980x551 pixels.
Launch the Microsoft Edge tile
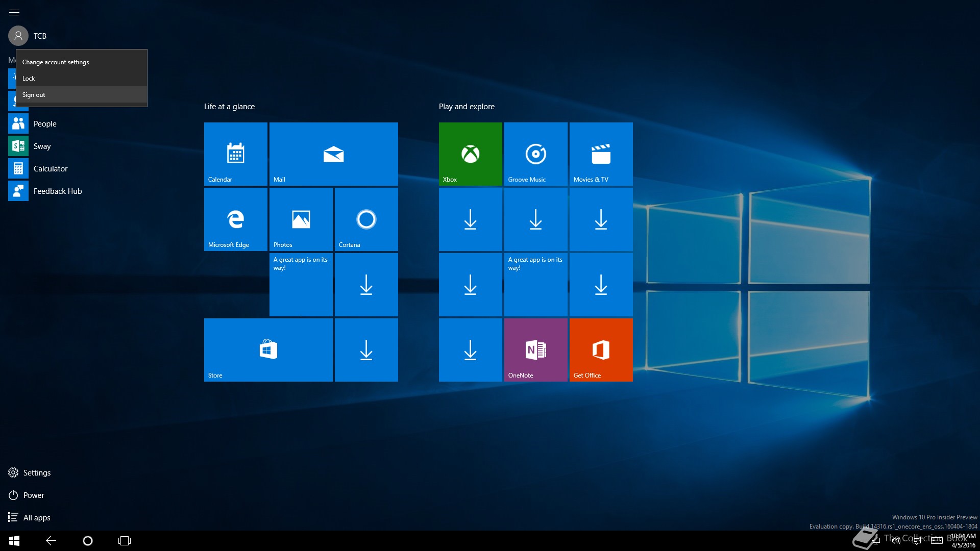tap(236, 219)
